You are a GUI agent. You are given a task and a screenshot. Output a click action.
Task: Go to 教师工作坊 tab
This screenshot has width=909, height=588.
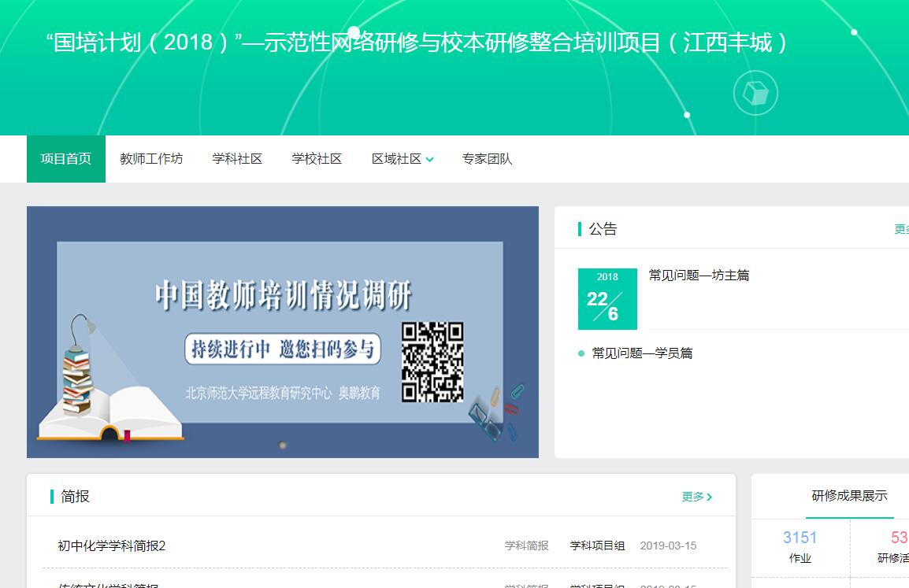tap(151, 159)
